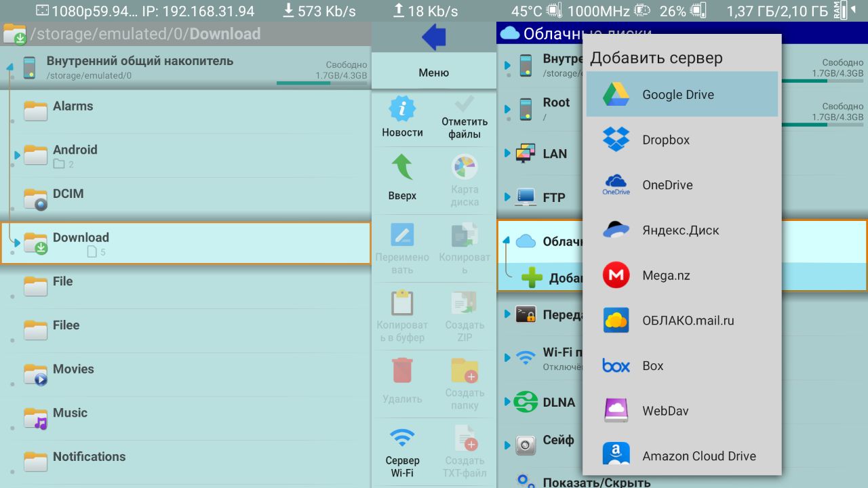Click the green plus add-server icon

point(532,277)
